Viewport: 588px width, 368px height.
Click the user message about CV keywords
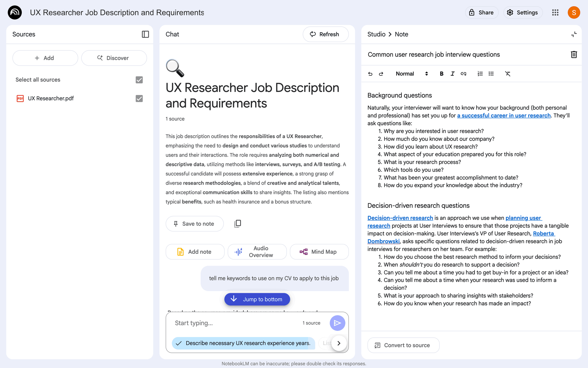(x=274, y=278)
